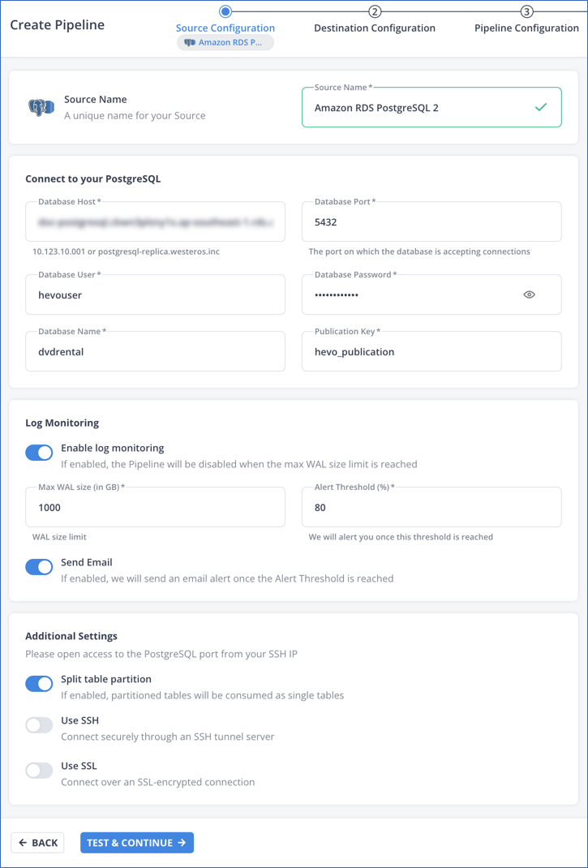Viewport: 588px width, 868px height.
Task: Reveal the database password with eye icon
Action: [x=529, y=294]
